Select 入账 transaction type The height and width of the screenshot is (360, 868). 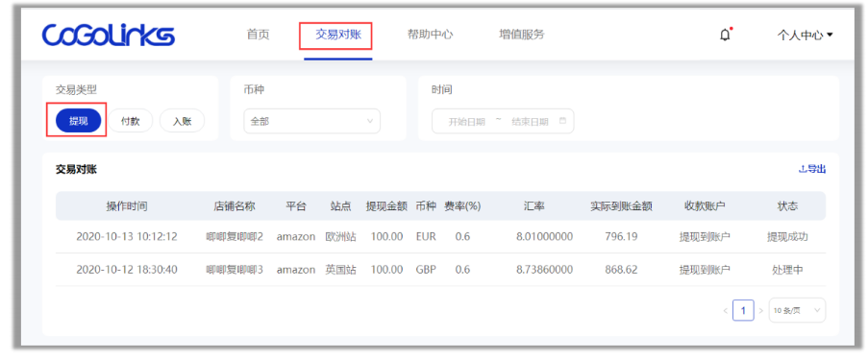click(182, 121)
